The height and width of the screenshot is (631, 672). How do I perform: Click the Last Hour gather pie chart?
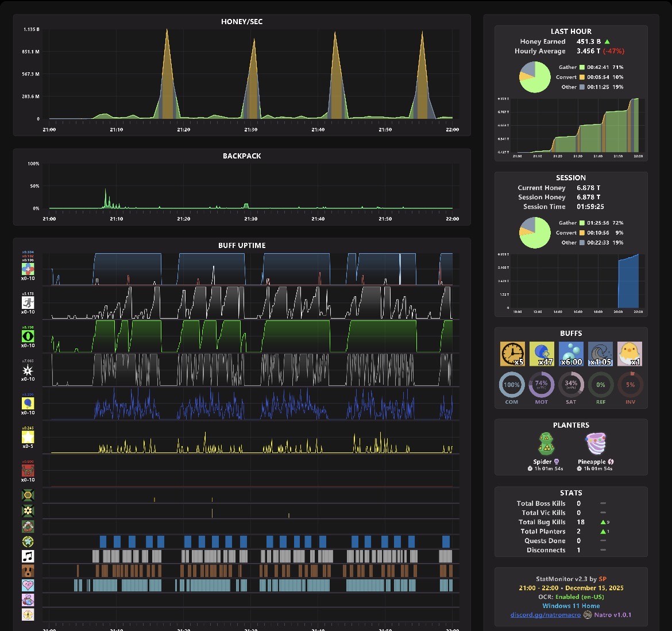(534, 77)
